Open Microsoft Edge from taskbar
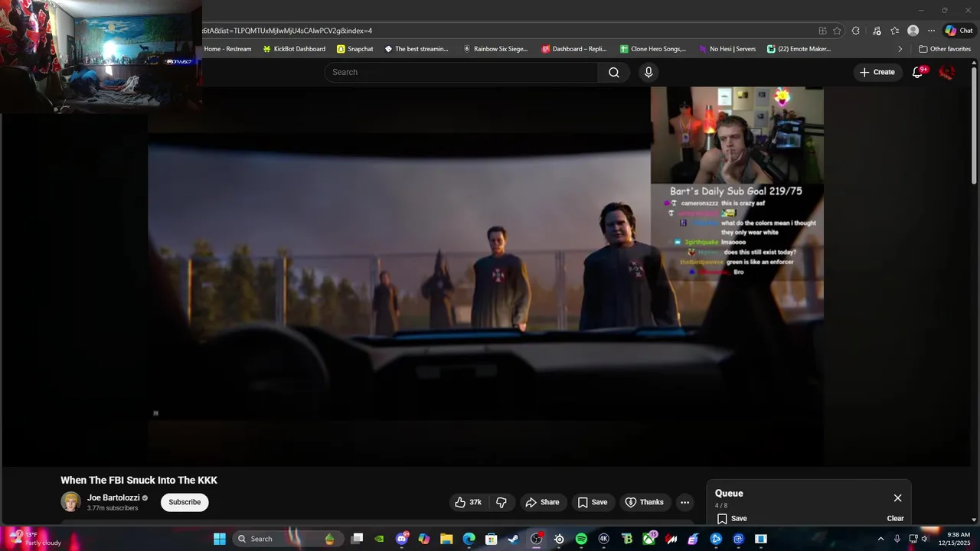The image size is (980, 551). coord(469,539)
